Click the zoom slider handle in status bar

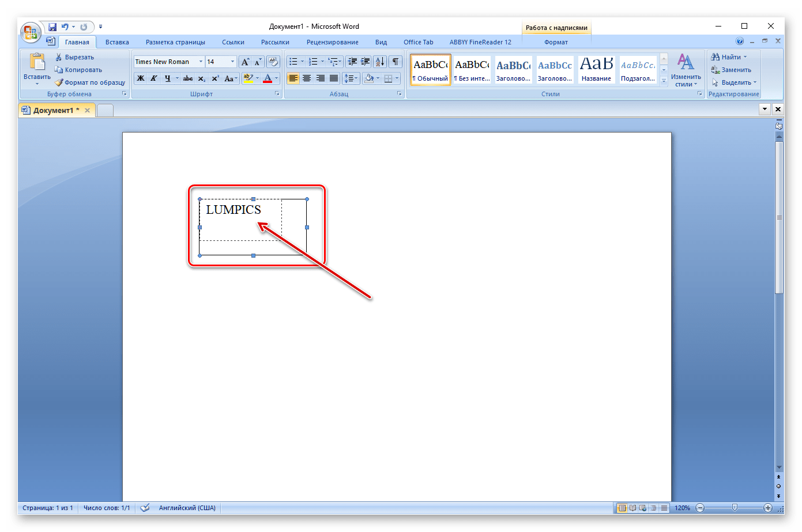click(x=735, y=508)
